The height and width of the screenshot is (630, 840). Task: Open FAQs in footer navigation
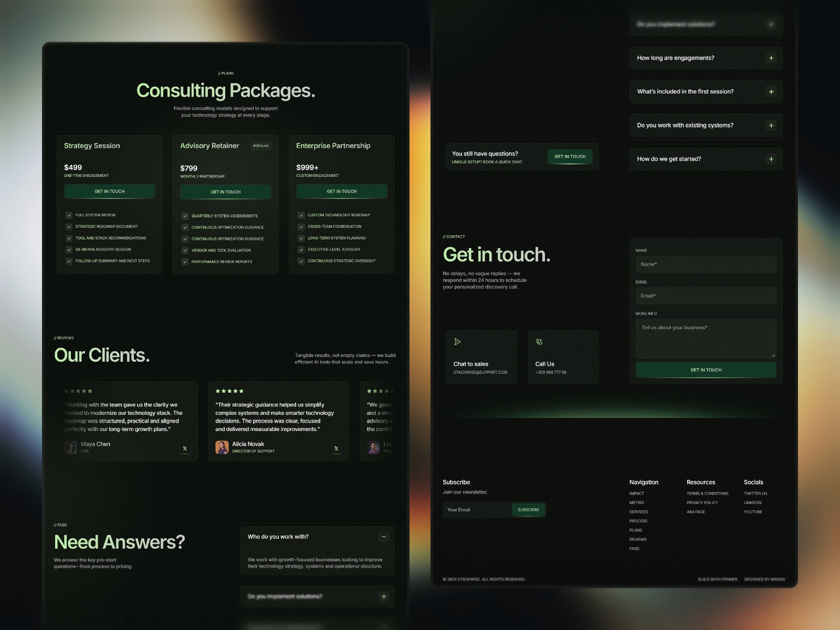point(635,549)
